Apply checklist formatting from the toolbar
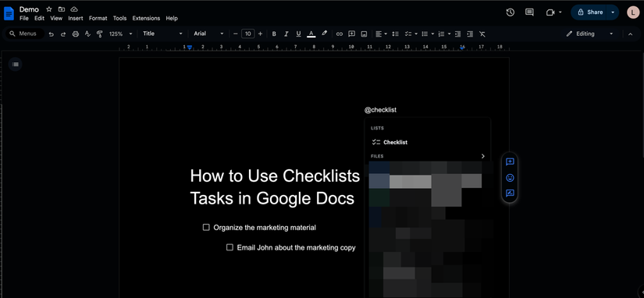The height and width of the screenshot is (298, 644). [x=408, y=34]
